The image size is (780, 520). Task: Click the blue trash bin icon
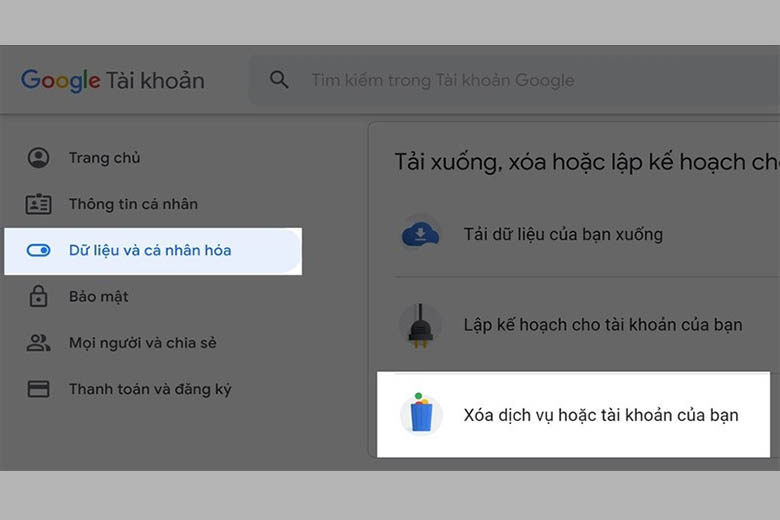coord(421,414)
